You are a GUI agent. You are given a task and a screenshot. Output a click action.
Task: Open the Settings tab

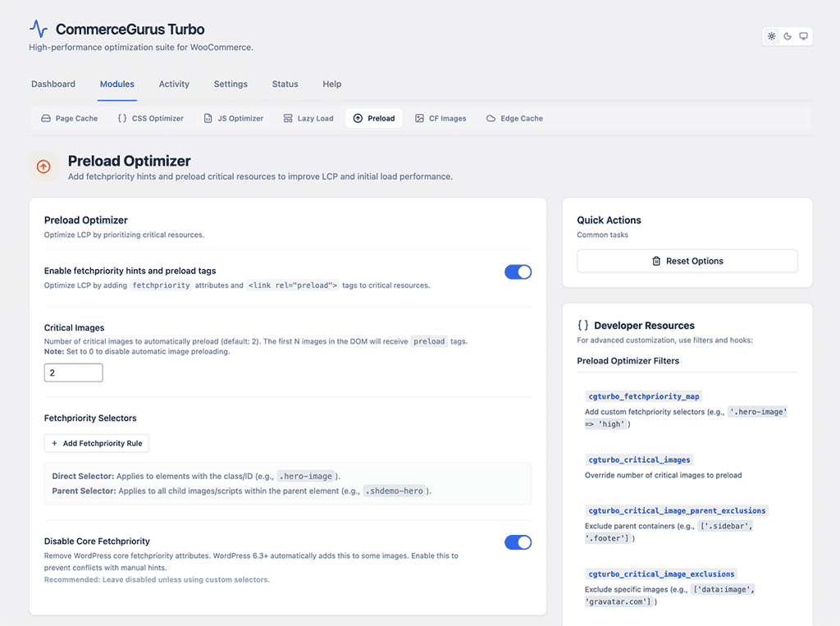[x=231, y=85]
